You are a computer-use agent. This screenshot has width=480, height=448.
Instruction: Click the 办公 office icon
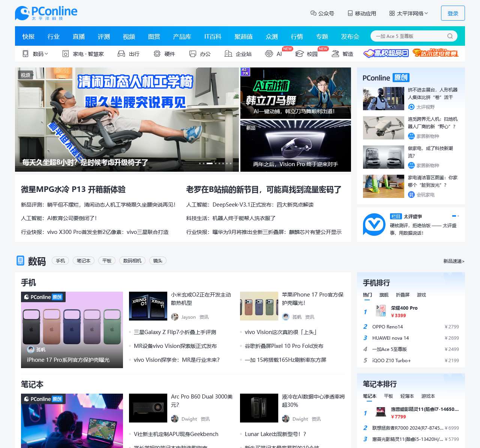tap(193, 54)
